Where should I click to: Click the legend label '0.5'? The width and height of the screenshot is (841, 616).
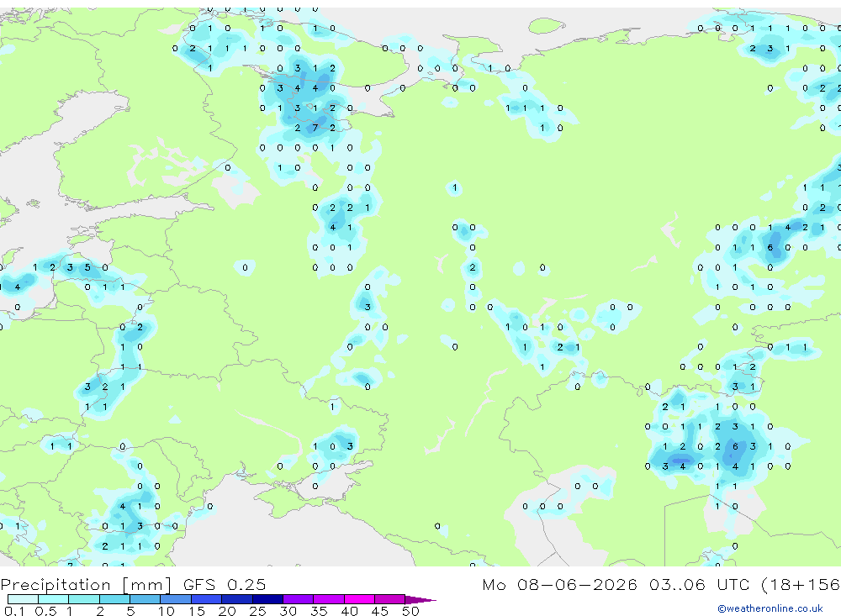(x=45, y=611)
